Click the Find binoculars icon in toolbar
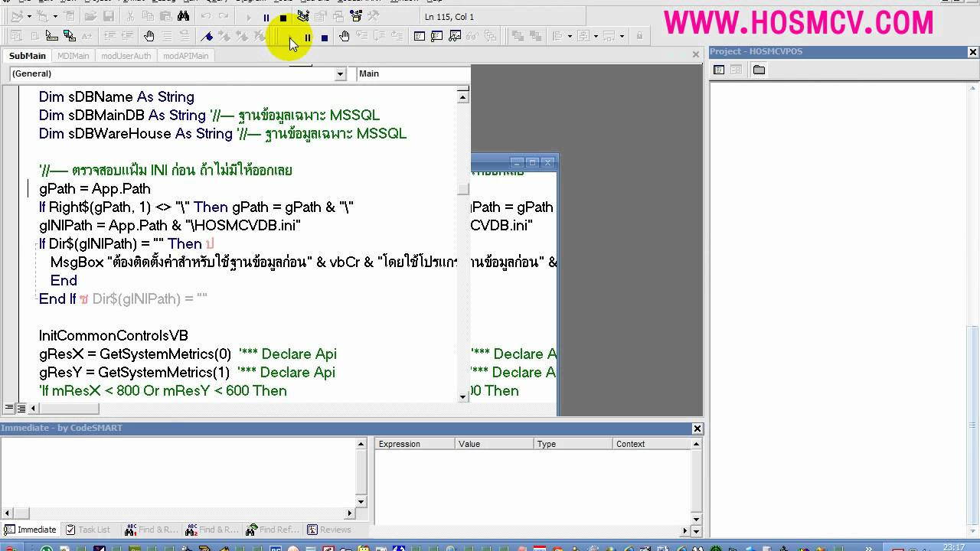This screenshot has height=551, width=980. tap(183, 16)
